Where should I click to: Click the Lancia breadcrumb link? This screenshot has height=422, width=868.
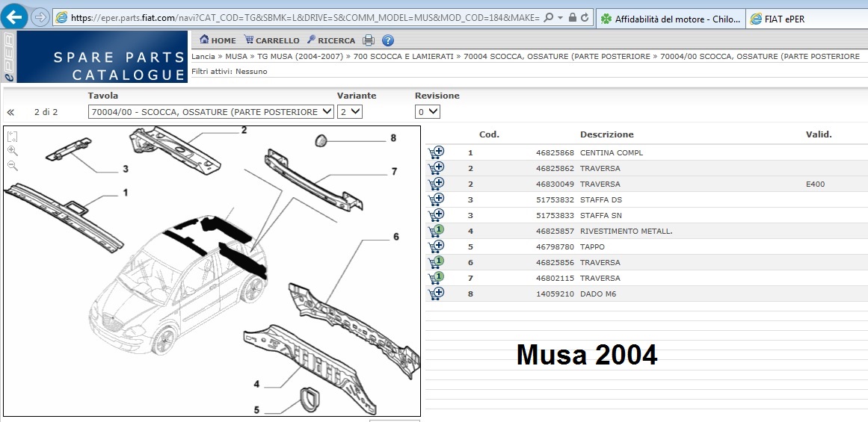[x=203, y=57]
